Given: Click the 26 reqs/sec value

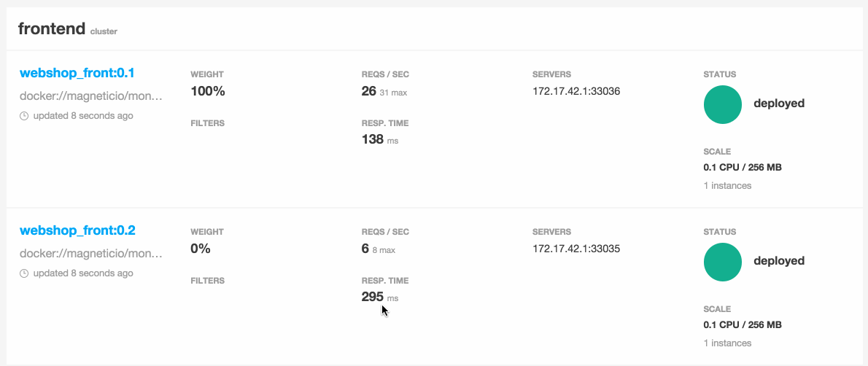Looking at the screenshot, I should pyautogui.click(x=368, y=91).
